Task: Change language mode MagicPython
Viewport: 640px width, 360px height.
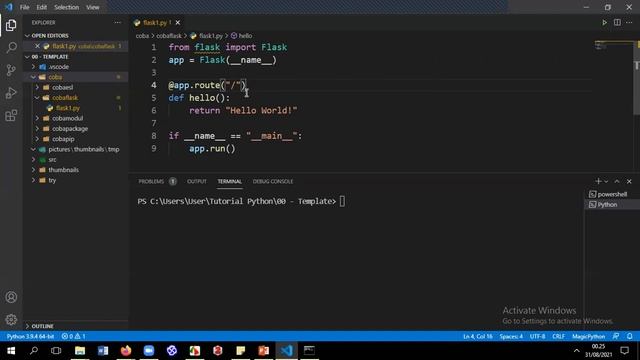Action: click(588, 336)
